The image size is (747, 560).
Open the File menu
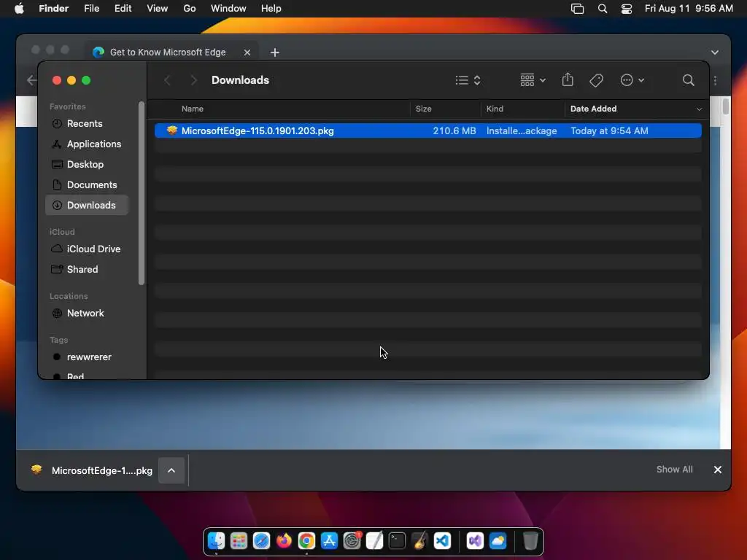[91, 9]
